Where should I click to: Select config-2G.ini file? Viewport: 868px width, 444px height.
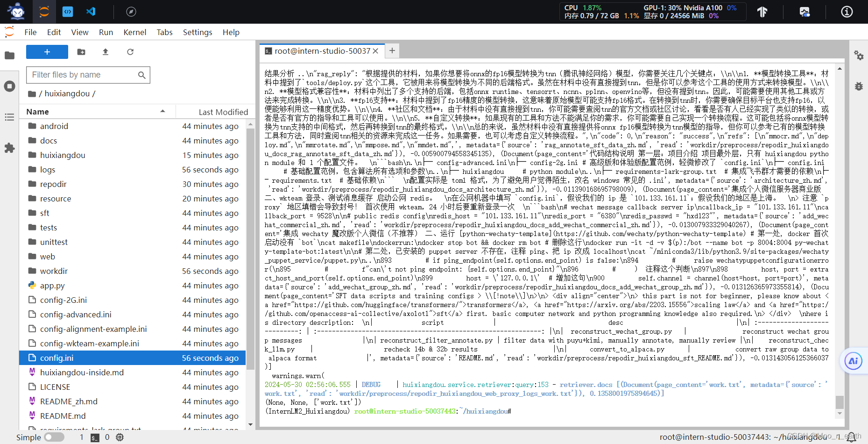click(x=133, y=300)
